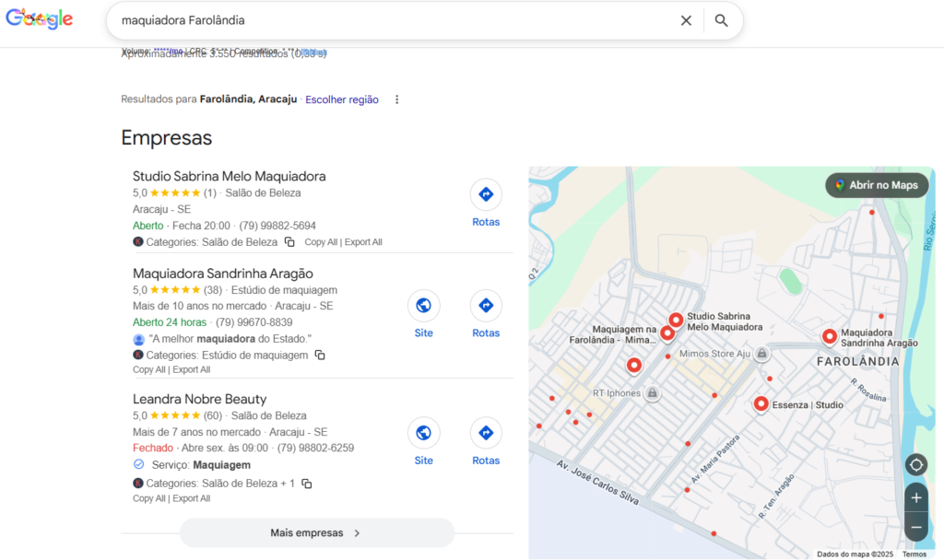This screenshot has width=944, height=560.
Task: Open three-dot menu beside Escolher região
Action: [397, 99]
